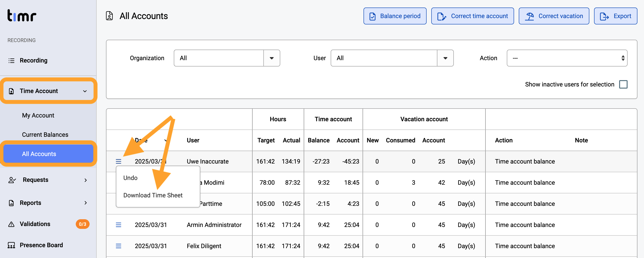Viewport: 644px width, 258px height.
Task: Click the Note column header
Action: [581, 141]
